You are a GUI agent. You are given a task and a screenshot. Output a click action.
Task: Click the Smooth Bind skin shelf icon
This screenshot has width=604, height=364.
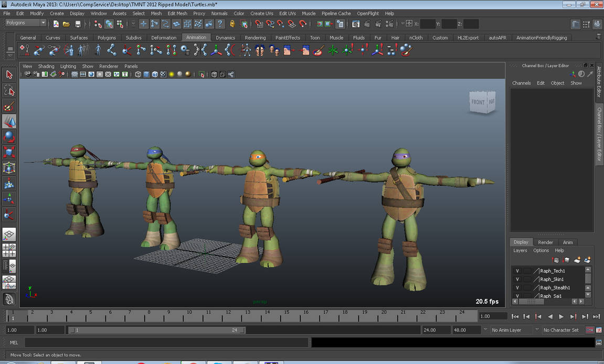tap(245, 50)
